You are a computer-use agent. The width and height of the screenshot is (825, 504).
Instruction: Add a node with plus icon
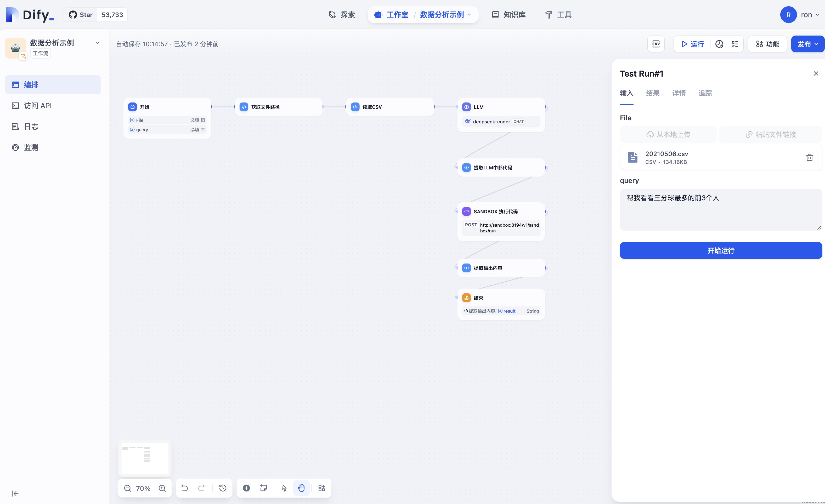246,488
